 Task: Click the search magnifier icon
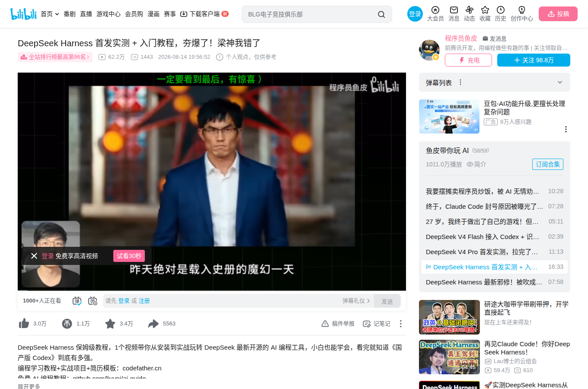click(x=381, y=14)
